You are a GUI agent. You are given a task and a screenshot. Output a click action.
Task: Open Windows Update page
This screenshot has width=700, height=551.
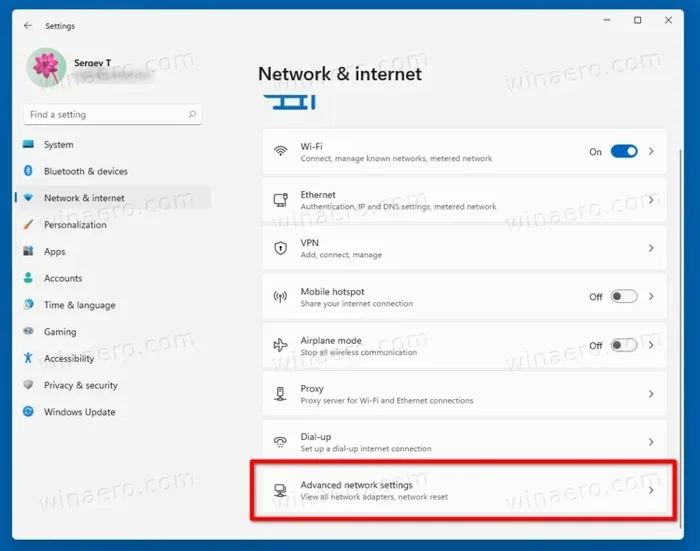(x=112, y=412)
